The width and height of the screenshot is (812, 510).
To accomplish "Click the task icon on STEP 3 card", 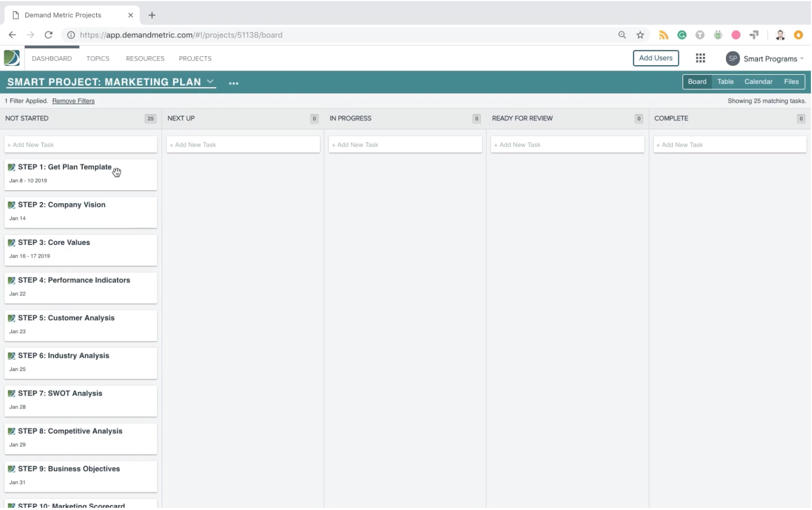I will [x=12, y=243].
